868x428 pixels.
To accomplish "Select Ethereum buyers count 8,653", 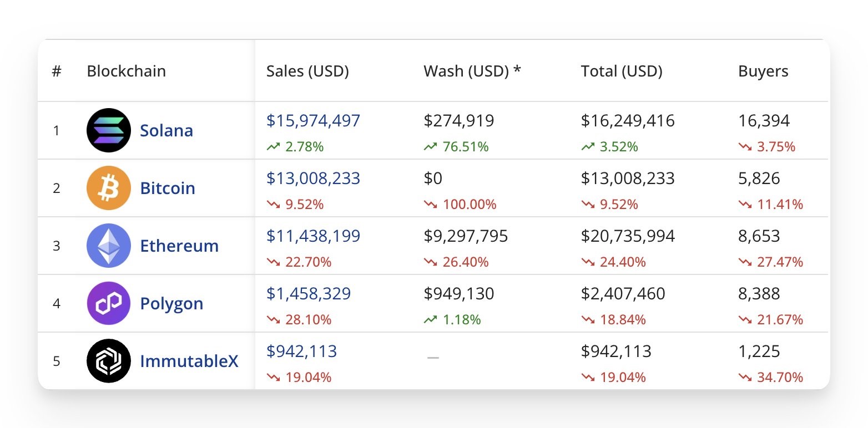I will [759, 236].
